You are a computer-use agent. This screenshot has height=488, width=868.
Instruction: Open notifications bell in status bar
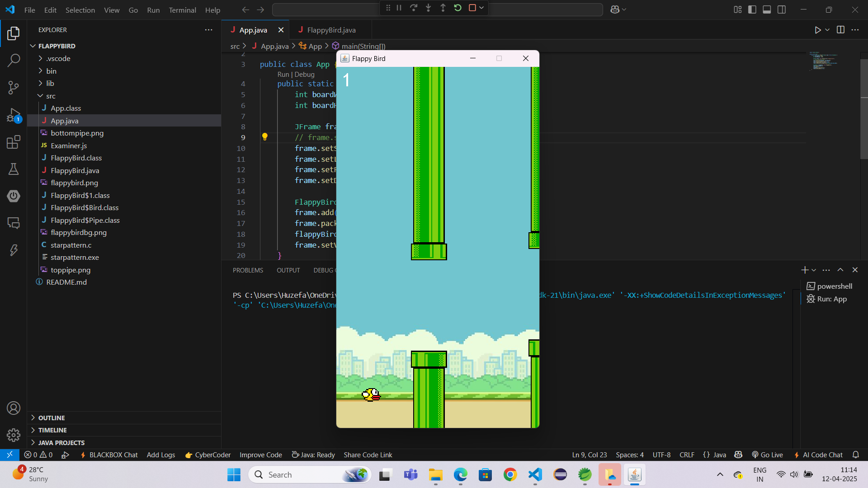point(856,455)
